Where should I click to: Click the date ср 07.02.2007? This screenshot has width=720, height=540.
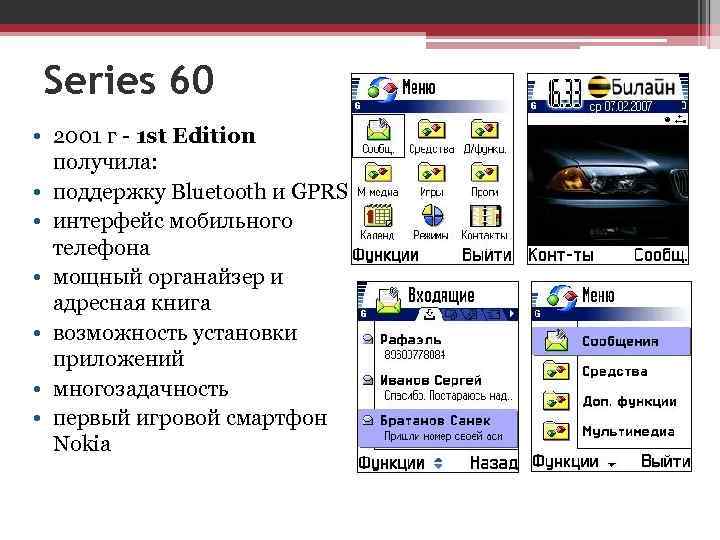620,107
